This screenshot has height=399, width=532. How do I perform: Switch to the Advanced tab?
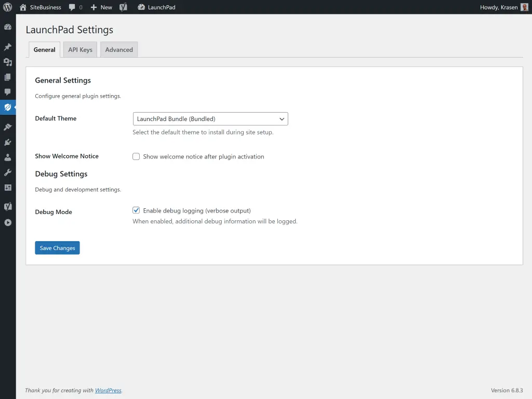118,49
